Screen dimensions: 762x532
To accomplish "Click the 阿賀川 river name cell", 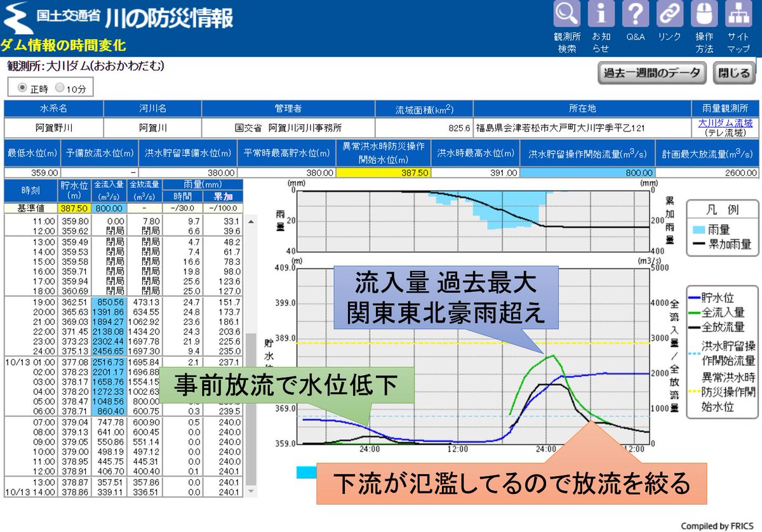I will (153, 128).
